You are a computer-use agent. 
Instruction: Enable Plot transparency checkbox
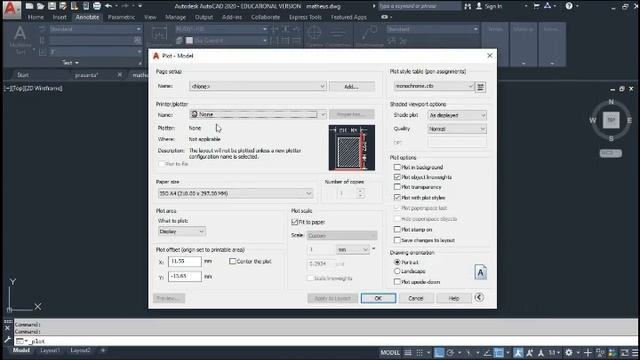click(x=397, y=187)
